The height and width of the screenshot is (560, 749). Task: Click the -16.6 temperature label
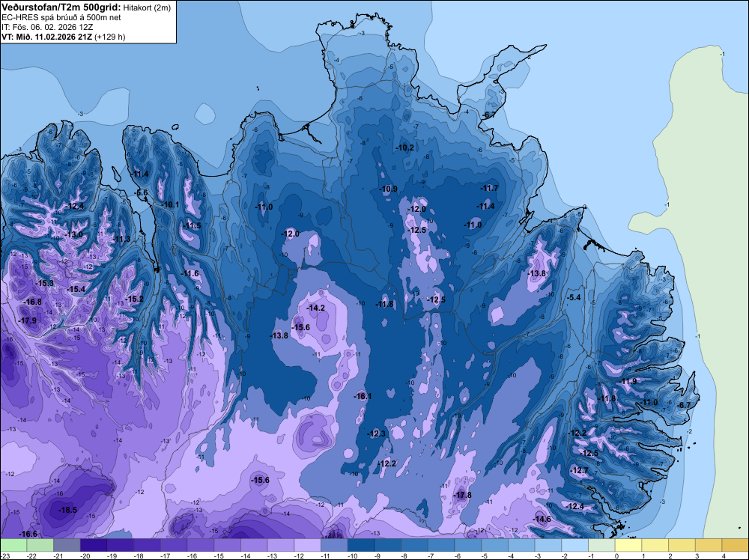point(28,534)
